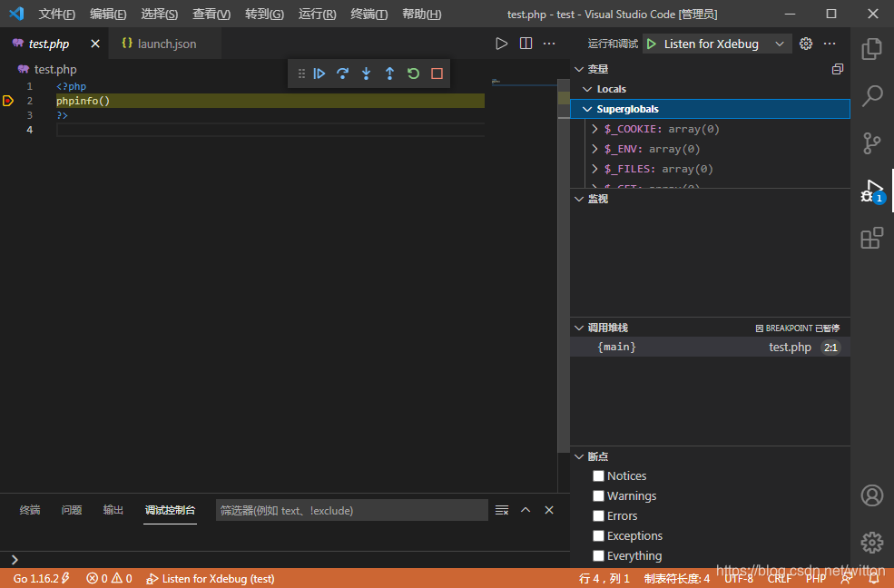Restart the debug session icon
The width and height of the screenshot is (894, 588).
tap(413, 73)
